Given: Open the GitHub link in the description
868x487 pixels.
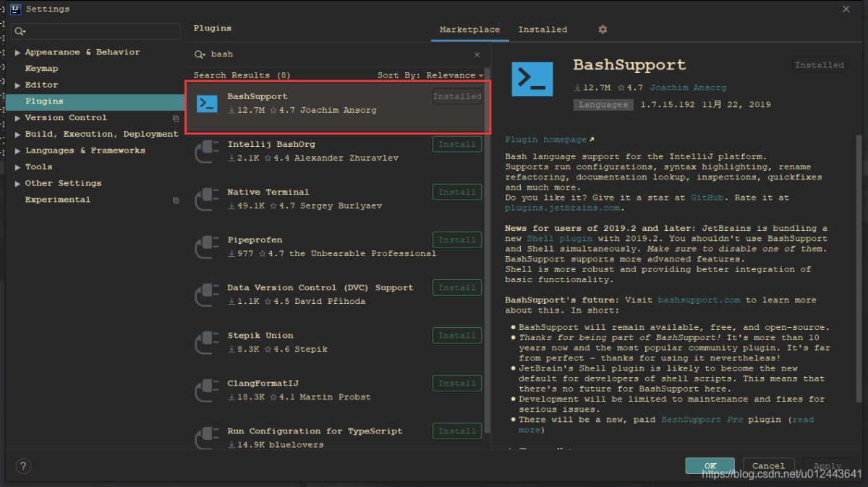Looking at the screenshot, I should click(707, 197).
